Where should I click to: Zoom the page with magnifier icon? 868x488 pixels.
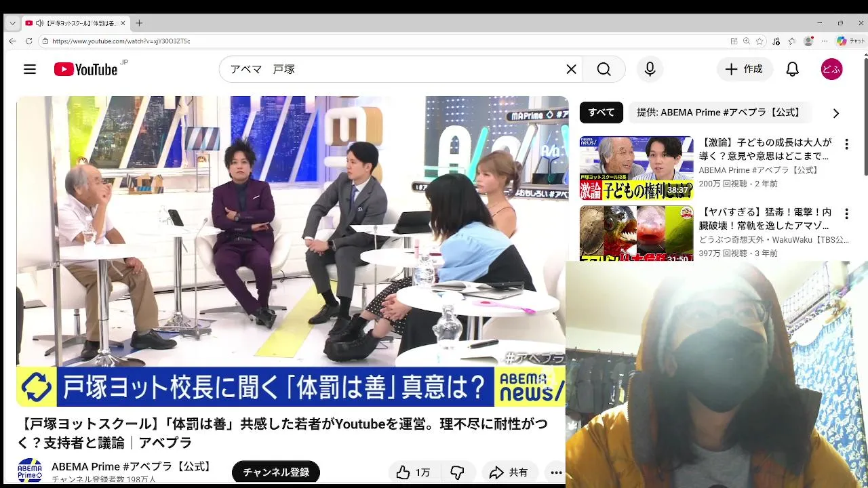(747, 41)
